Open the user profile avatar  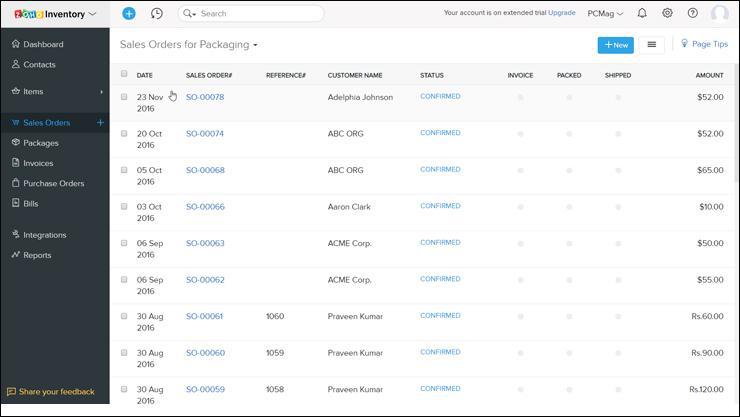(720, 14)
